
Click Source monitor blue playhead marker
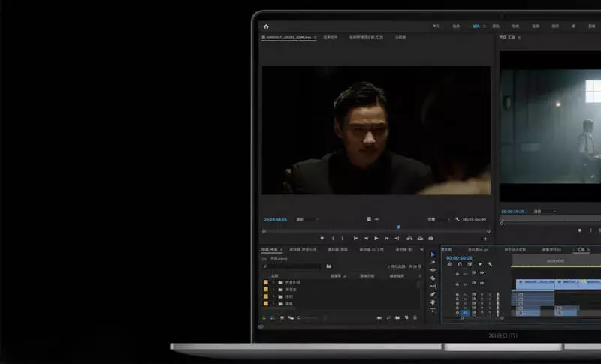398,227
